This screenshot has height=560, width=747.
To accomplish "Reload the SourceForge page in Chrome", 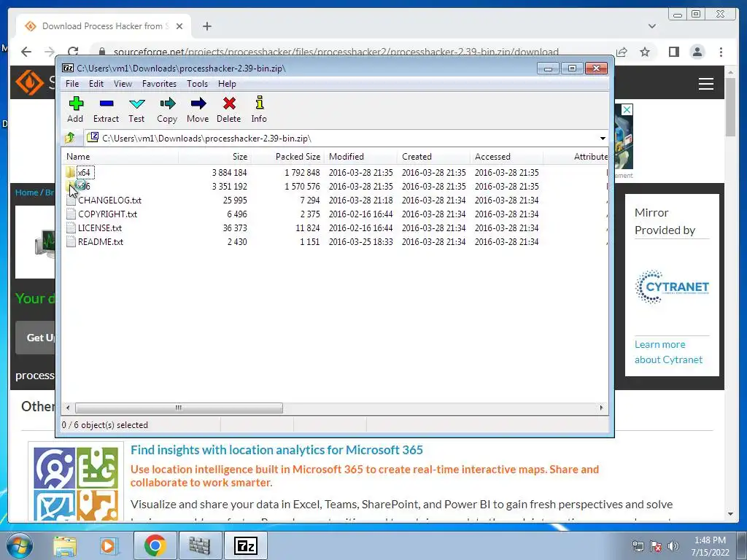I will pos(73,52).
